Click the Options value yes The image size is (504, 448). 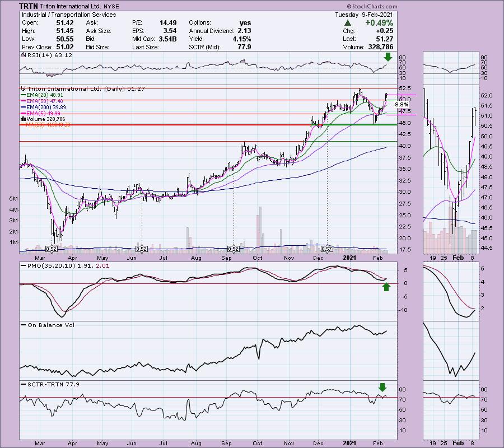pos(245,23)
